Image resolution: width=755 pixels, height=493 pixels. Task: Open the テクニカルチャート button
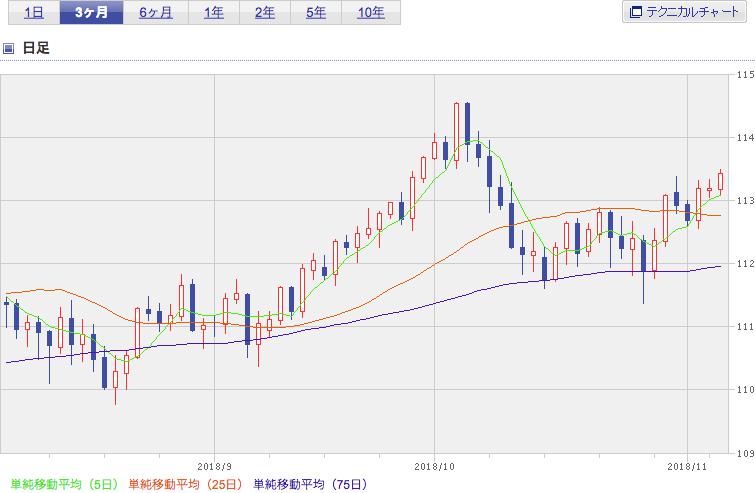click(684, 12)
